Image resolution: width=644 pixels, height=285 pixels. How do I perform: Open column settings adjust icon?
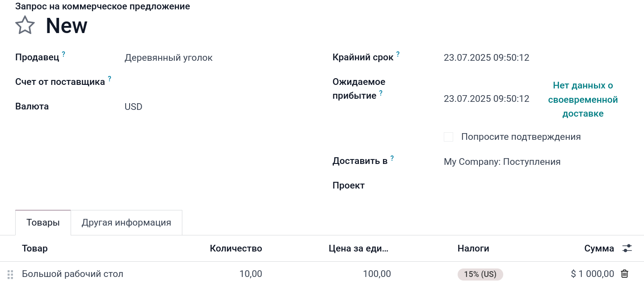(x=627, y=248)
